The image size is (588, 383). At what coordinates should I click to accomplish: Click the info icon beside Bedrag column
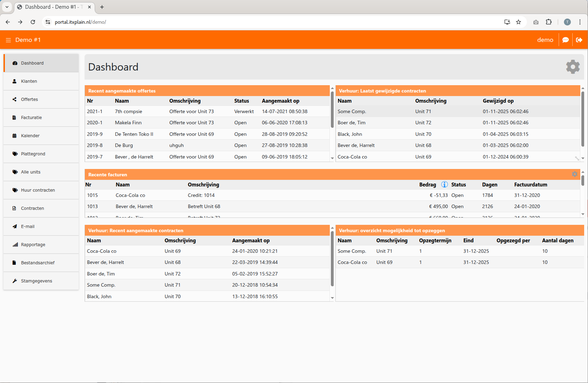pyautogui.click(x=444, y=185)
